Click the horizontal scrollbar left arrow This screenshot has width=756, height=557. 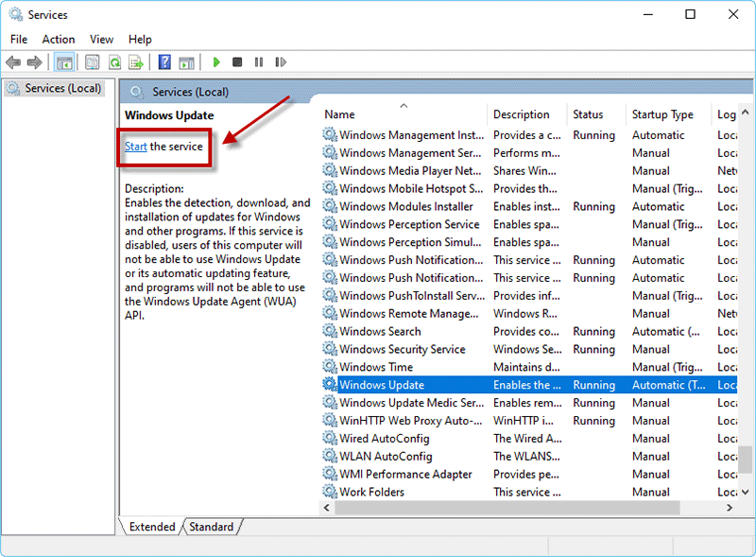(327, 507)
